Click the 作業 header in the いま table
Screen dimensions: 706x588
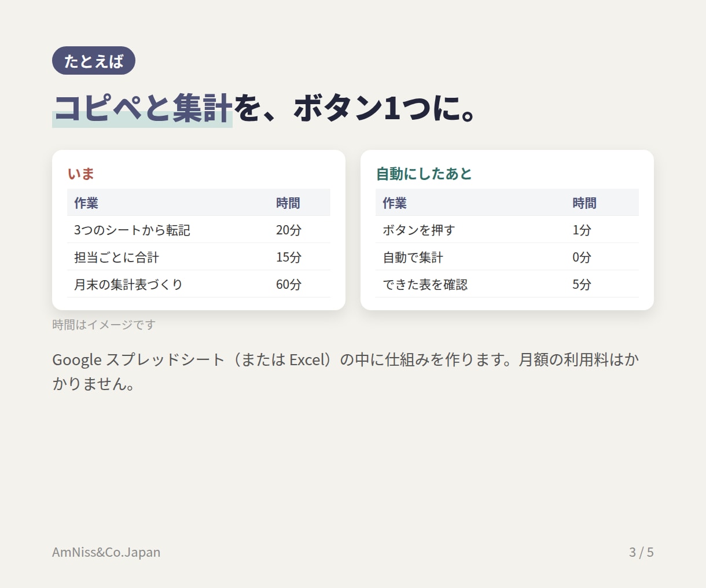(x=168, y=203)
